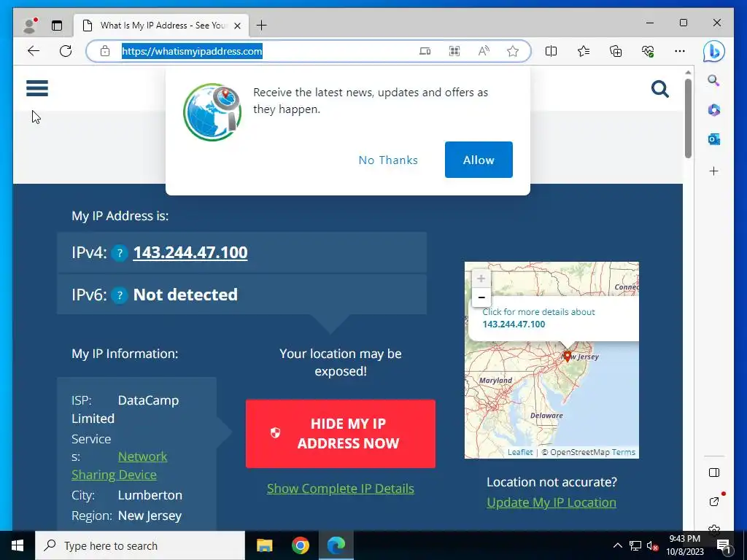Screen dimensions: 747x560
Task: Open the muted volume tray icon
Action: [x=652, y=545]
